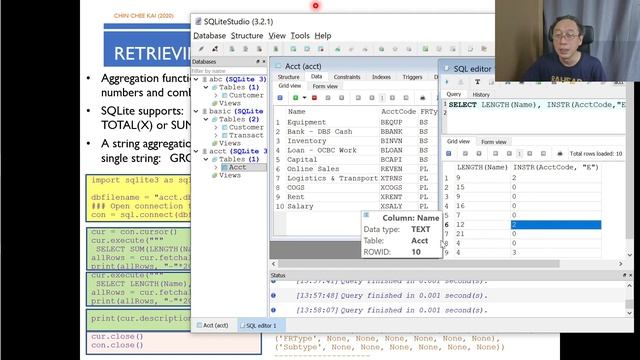
Task: Click the Filter by name field
Action: point(229,71)
